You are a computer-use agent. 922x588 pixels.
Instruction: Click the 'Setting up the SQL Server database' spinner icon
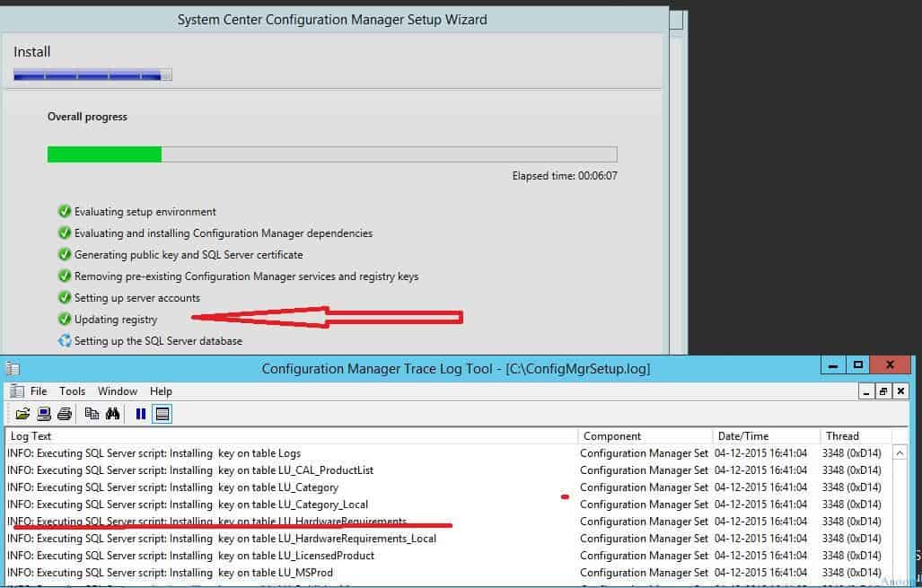pyautogui.click(x=65, y=340)
